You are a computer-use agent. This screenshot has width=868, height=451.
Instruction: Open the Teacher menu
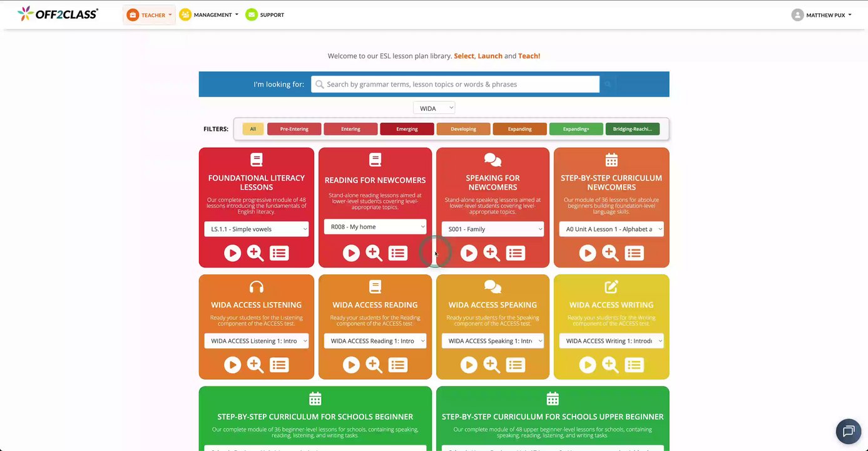[149, 15]
